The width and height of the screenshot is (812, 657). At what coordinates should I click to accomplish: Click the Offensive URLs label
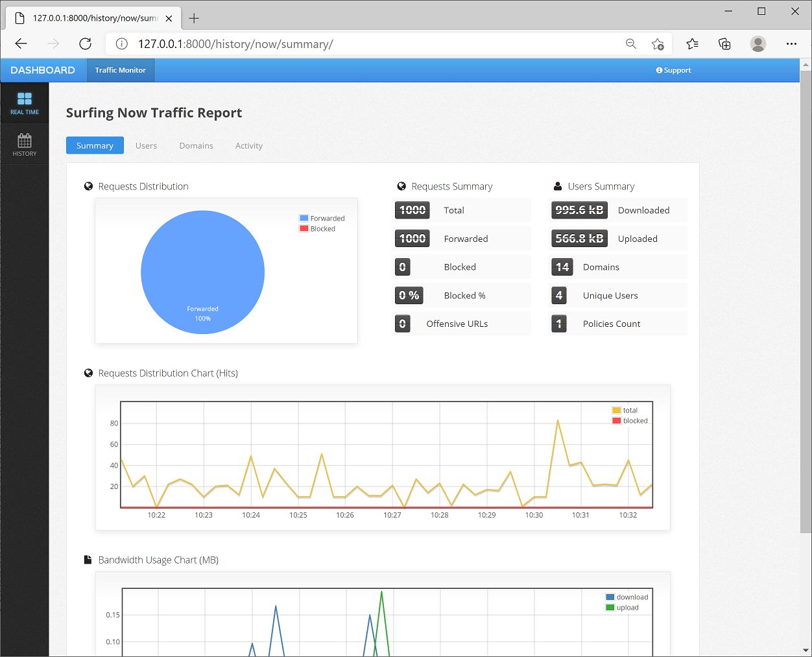457,324
